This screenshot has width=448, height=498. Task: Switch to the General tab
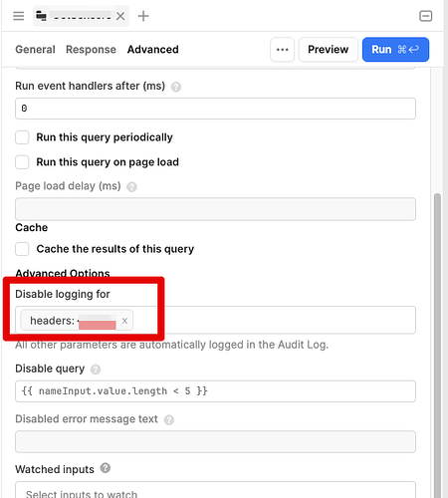(35, 50)
